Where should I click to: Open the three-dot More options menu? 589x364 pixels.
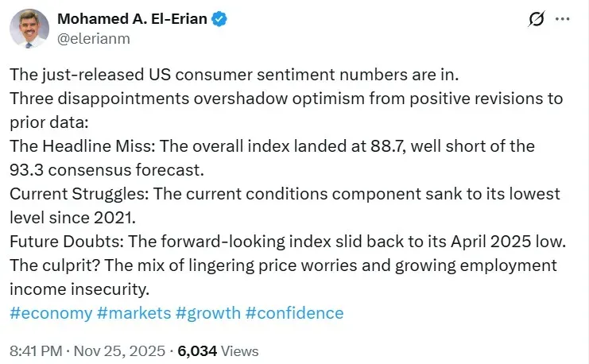pyautogui.click(x=563, y=19)
